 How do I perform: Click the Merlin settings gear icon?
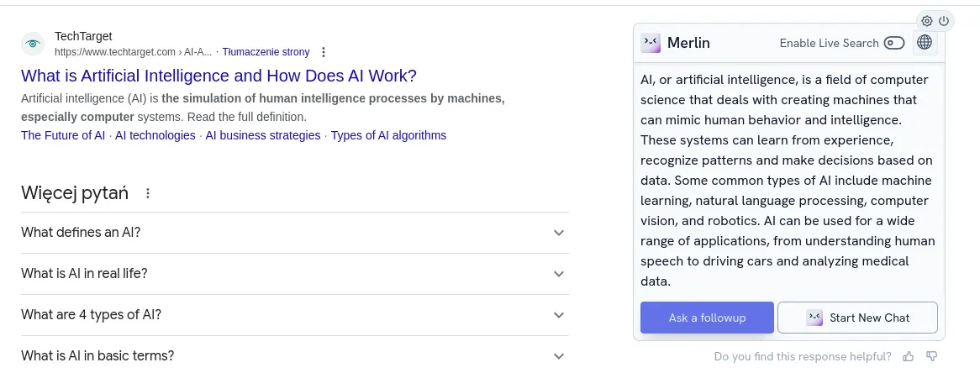click(927, 21)
